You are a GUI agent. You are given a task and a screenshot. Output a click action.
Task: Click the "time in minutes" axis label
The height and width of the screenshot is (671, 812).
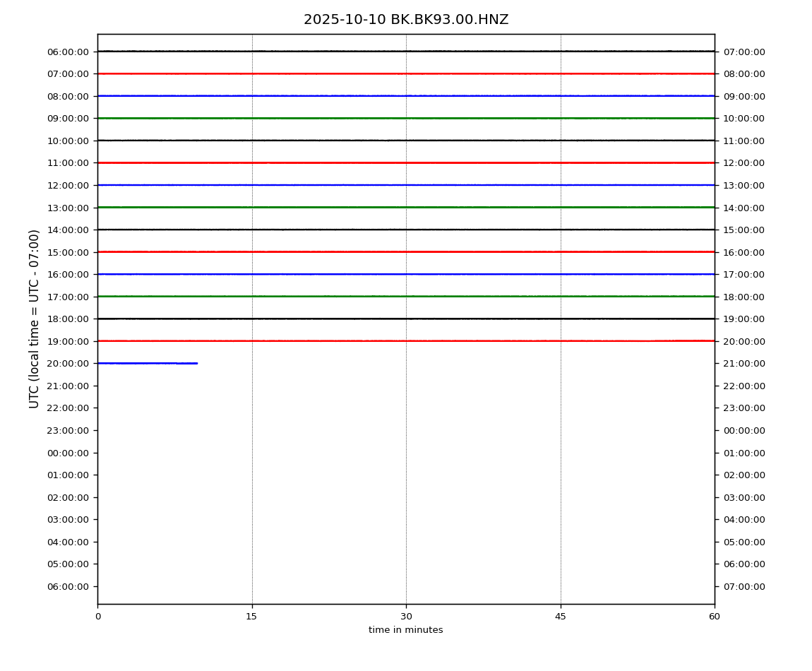(x=406, y=630)
